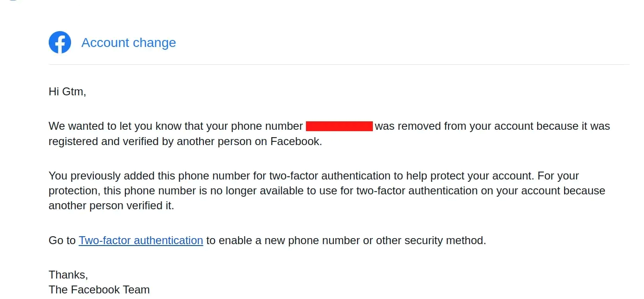Click the words "Go to" before the link
This screenshot has height=299, width=644.
(62, 240)
